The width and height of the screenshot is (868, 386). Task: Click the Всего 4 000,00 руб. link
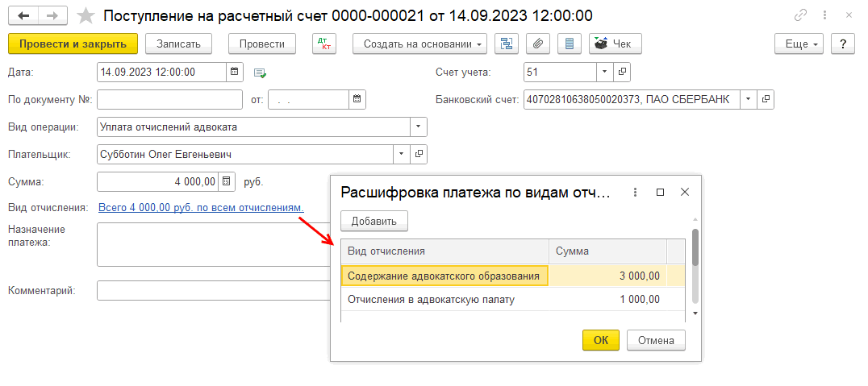201,208
